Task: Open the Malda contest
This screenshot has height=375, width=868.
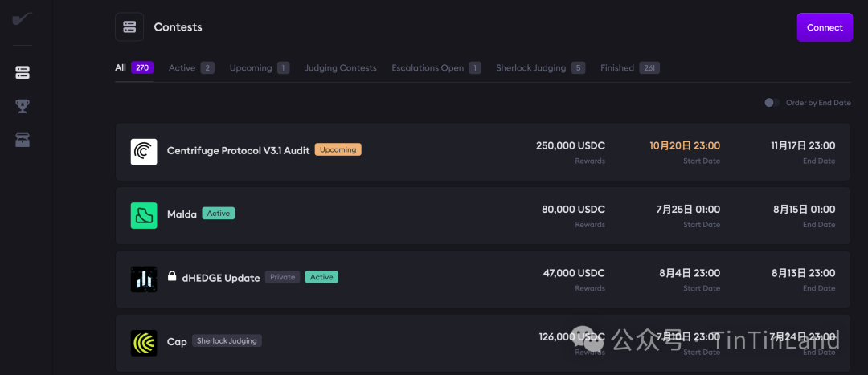Action: (x=483, y=216)
